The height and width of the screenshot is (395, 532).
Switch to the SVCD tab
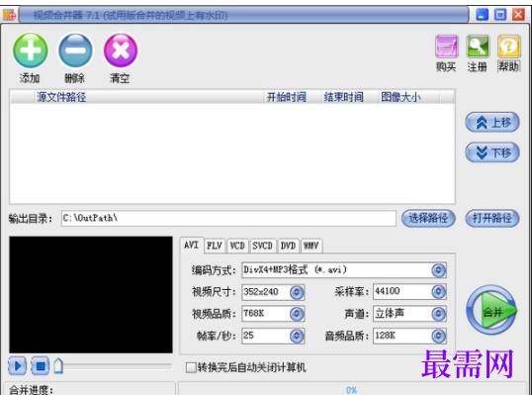click(x=263, y=246)
